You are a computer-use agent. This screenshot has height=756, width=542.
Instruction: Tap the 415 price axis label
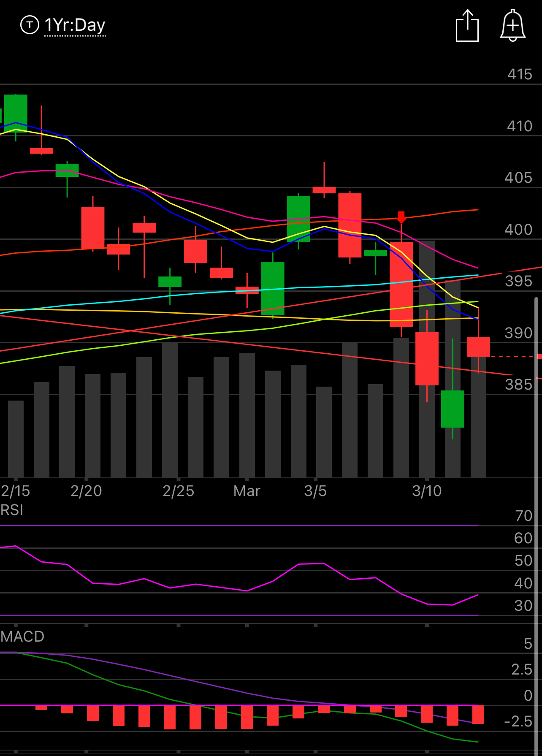(x=520, y=74)
